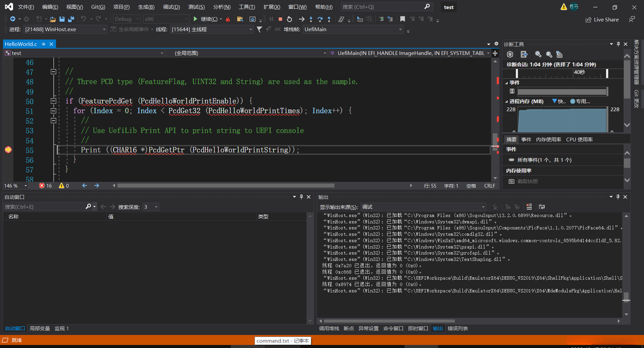Image resolution: width=644 pixels, height=348 pixels.
Task: Restart the debugging session
Action: coord(289,19)
